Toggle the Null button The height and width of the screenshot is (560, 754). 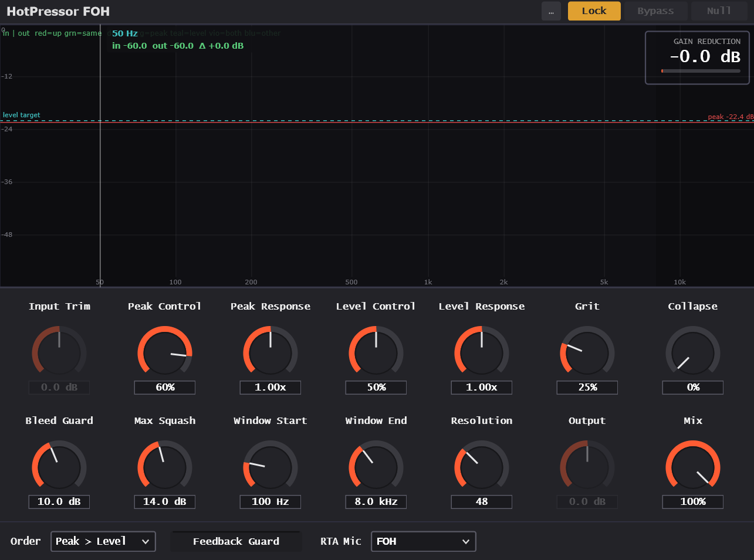[x=719, y=11]
